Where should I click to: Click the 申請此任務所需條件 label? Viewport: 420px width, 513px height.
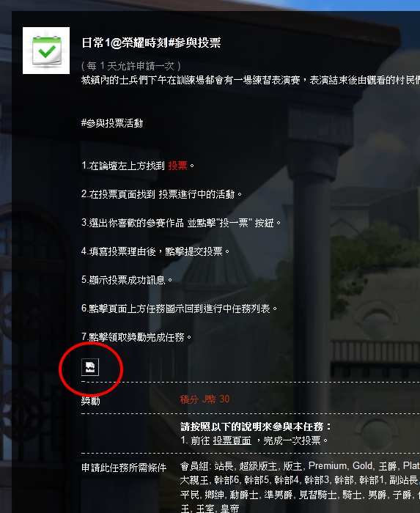124,468
